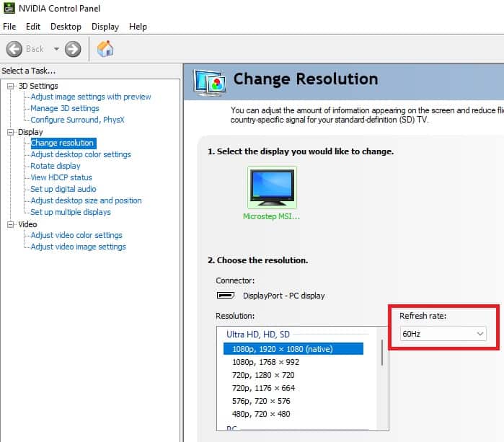Select 576p, 720 × 576 resolution
Image resolution: width=504 pixels, height=442 pixels.
coord(261,401)
